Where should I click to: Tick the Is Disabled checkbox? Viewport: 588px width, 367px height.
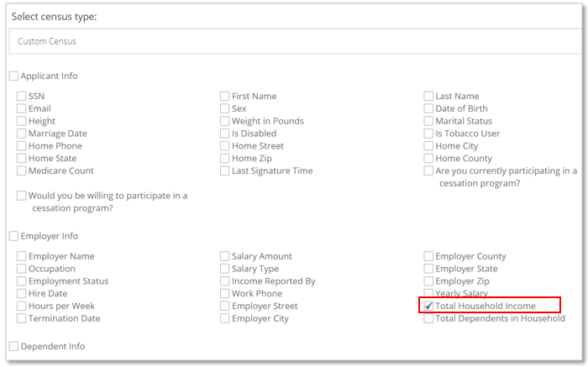coord(224,133)
